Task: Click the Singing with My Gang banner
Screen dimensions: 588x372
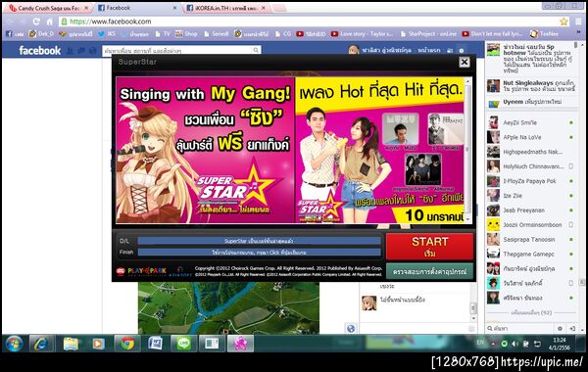Action: 205,150
